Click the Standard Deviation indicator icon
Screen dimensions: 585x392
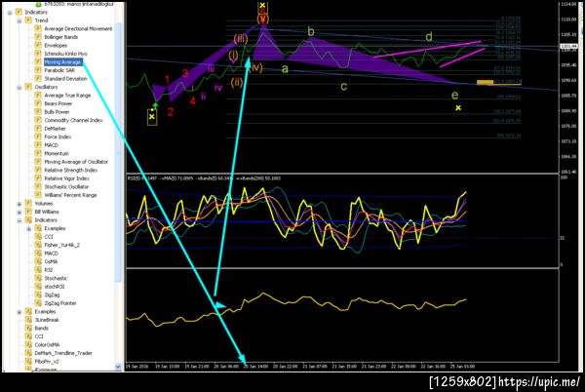pos(38,78)
